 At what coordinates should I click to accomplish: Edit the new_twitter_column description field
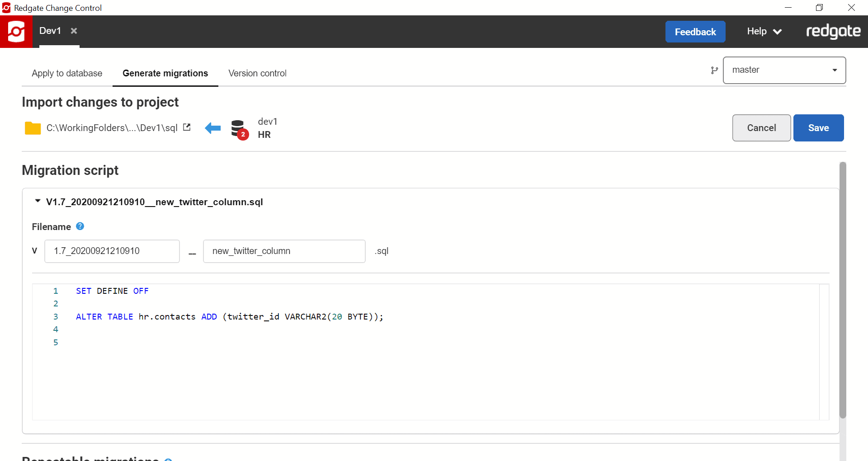[284, 251]
